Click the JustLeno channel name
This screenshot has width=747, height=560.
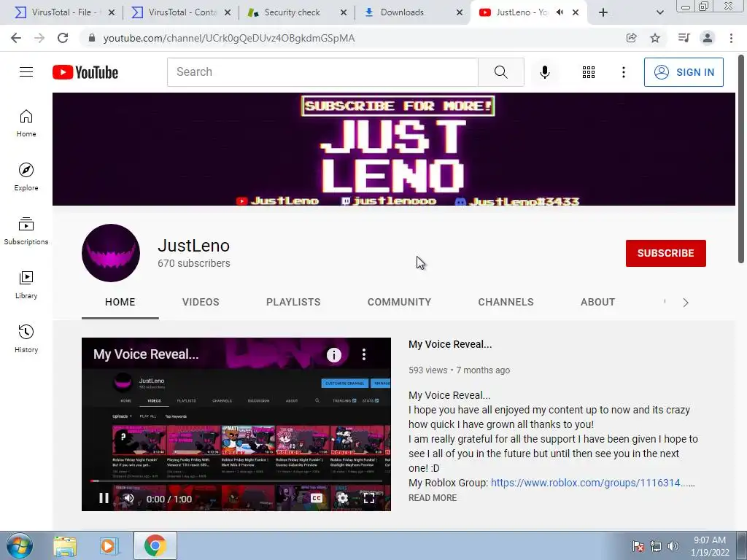(x=193, y=246)
